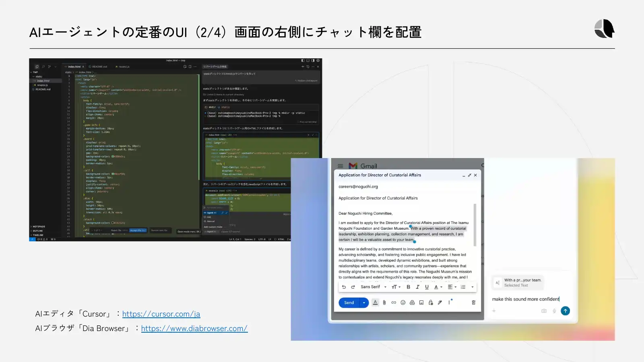This screenshot has height=362, width=644.
Task: Click Restore checkpoint in Cursor chat
Action: pos(306,81)
